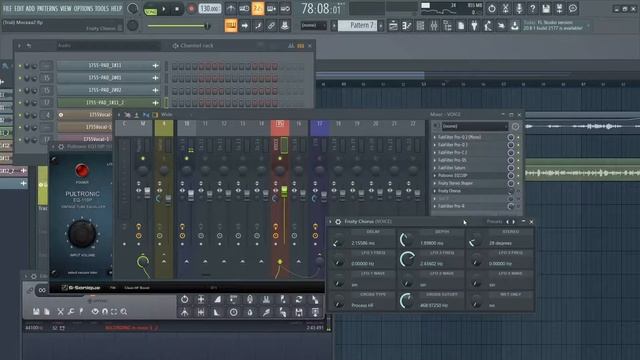This screenshot has height=360, width=640.
Task: Click the transport Play button
Action: (x=164, y=9)
